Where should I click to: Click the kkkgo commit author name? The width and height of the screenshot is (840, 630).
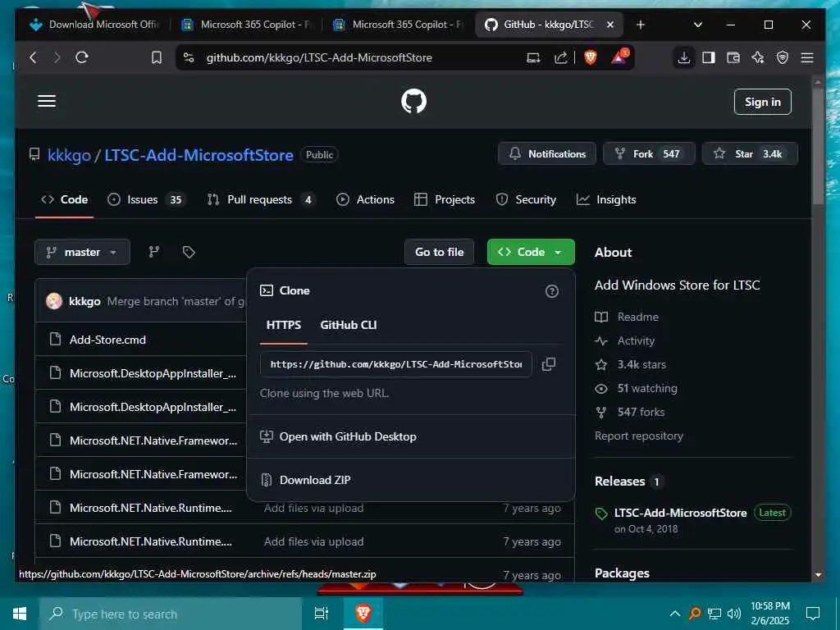(84, 301)
